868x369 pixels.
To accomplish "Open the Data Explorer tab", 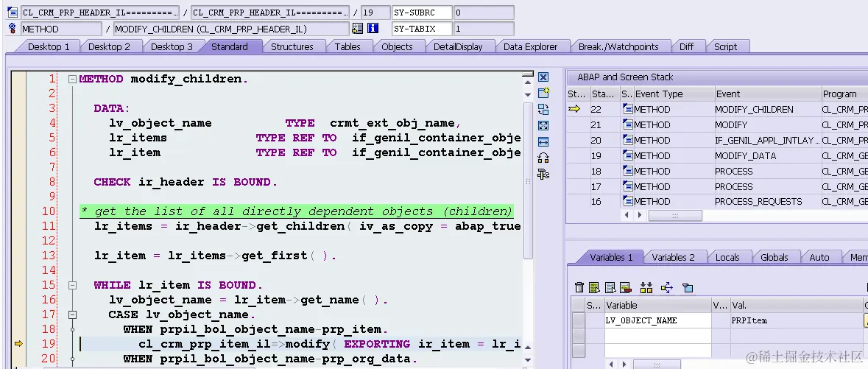I will click(530, 46).
